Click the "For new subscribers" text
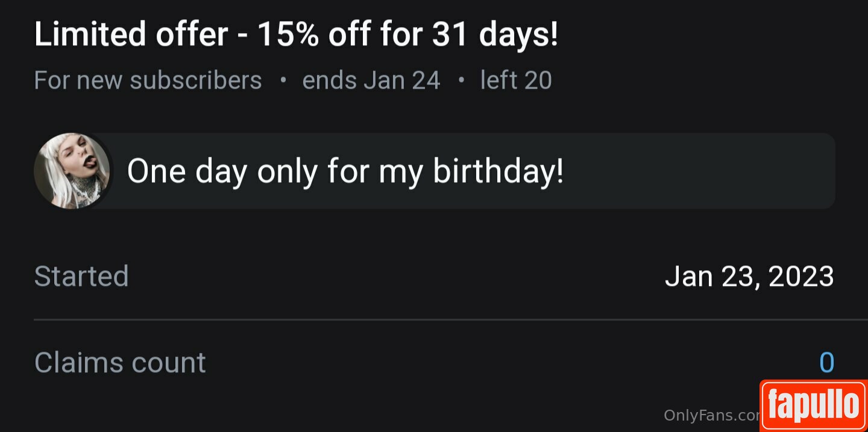868x432 pixels. [x=148, y=80]
